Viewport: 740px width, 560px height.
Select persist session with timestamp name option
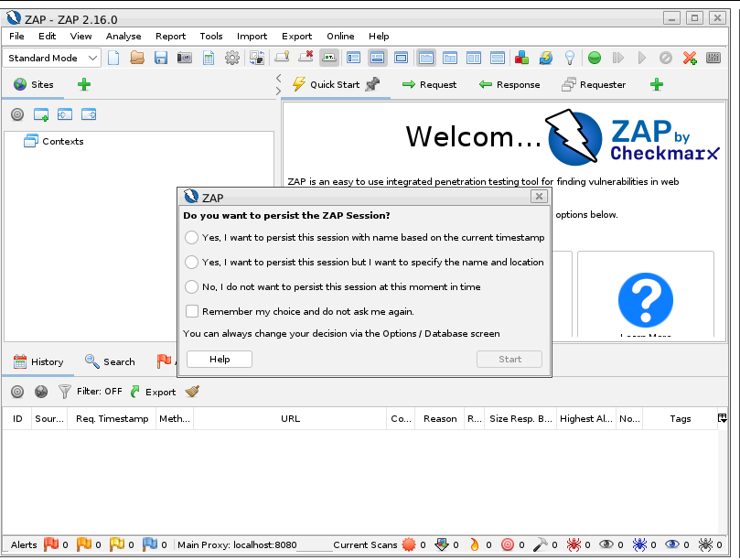pos(191,238)
